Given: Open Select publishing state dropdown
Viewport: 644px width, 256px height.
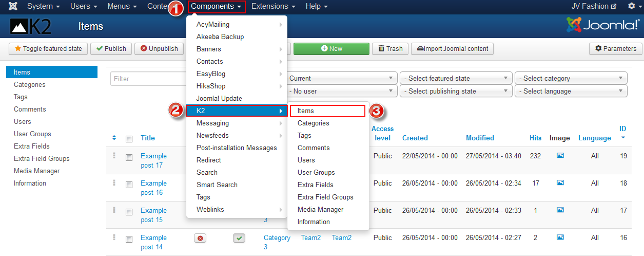Looking at the screenshot, I should tap(456, 91).
